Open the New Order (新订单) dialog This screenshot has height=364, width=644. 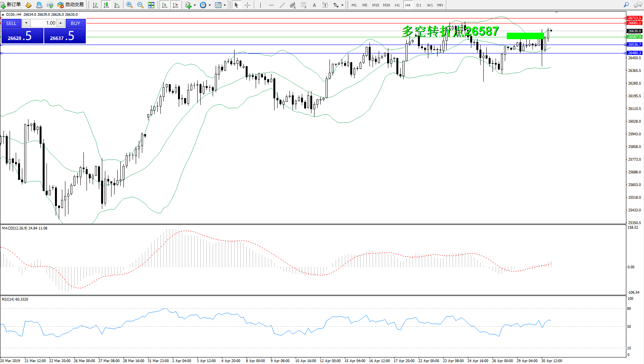[11, 5]
